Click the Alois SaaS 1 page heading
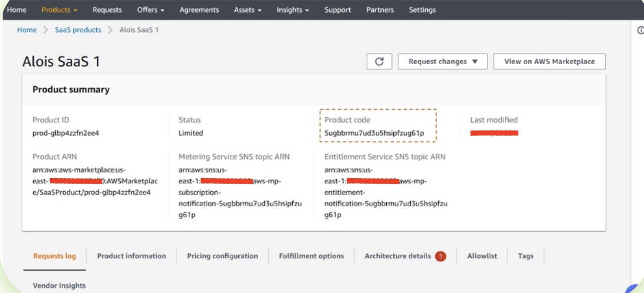 click(61, 61)
